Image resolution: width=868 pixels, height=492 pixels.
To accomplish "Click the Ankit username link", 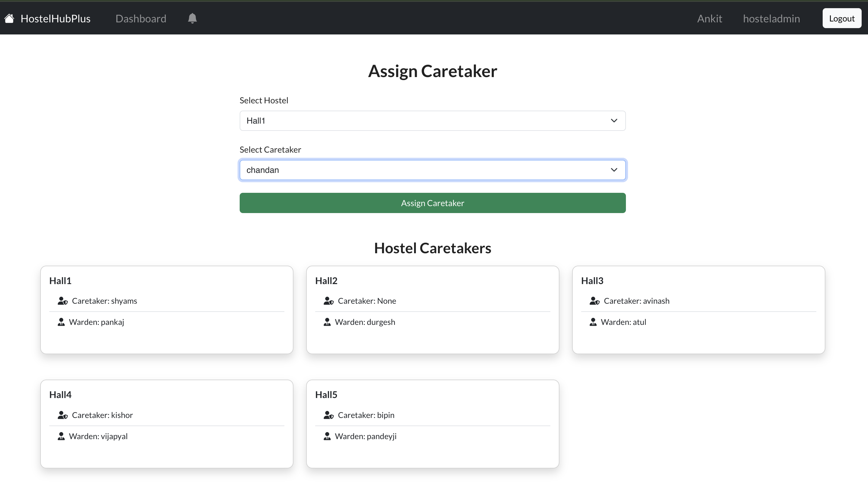I will pos(709,18).
